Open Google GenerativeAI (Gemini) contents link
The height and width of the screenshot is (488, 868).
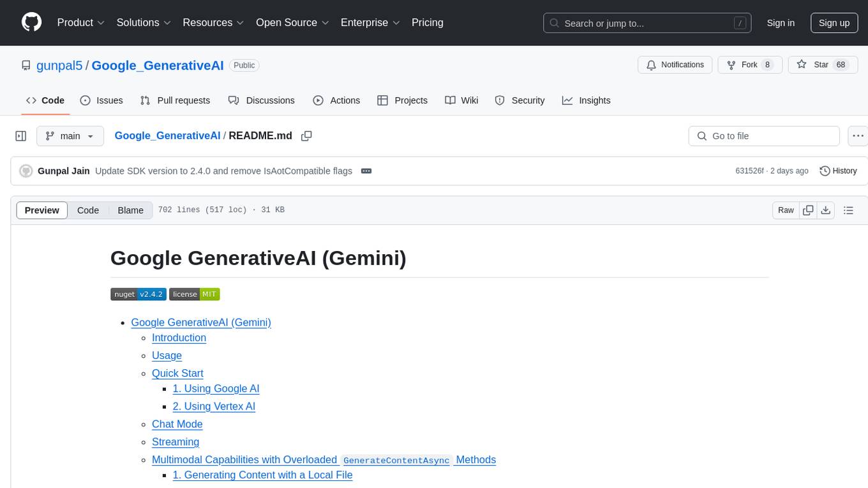(201, 323)
